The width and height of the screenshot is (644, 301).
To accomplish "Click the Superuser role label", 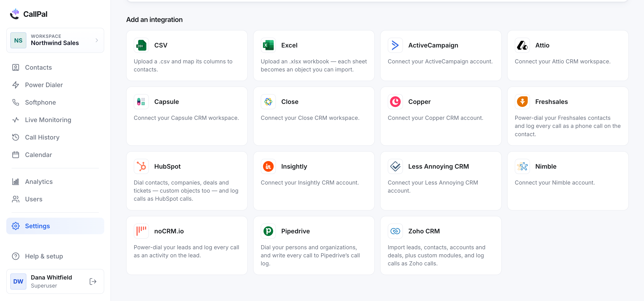I will 44,286.
